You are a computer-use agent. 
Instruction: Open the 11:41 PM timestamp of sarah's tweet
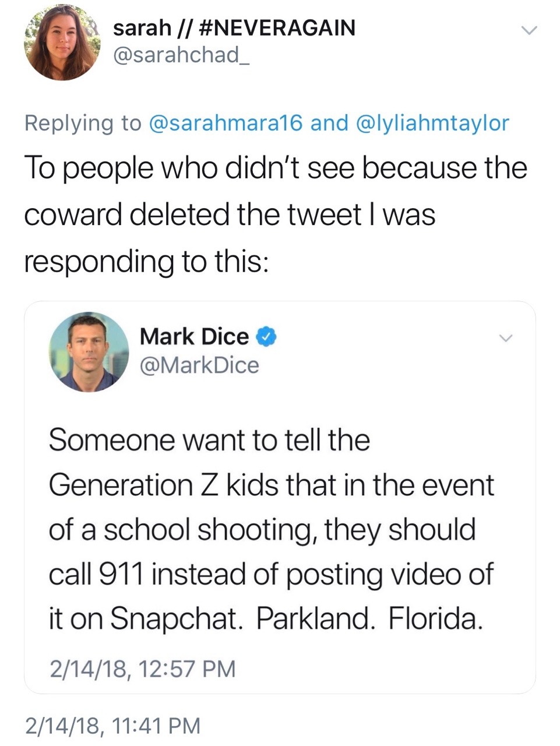pyautogui.click(x=112, y=726)
